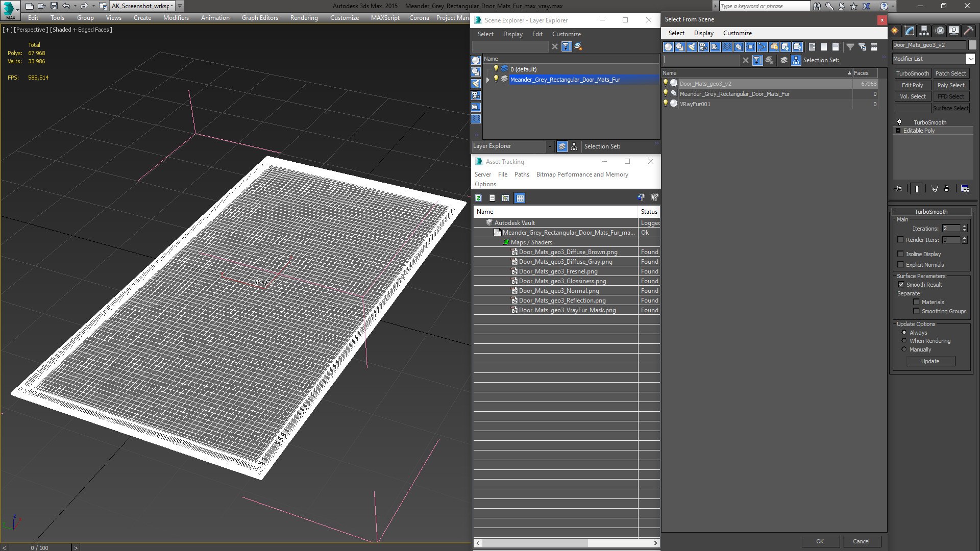Toggle the TurboSmooth modifier lightbulb
Screen dimensions: 980x551
[x=899, y=122]
